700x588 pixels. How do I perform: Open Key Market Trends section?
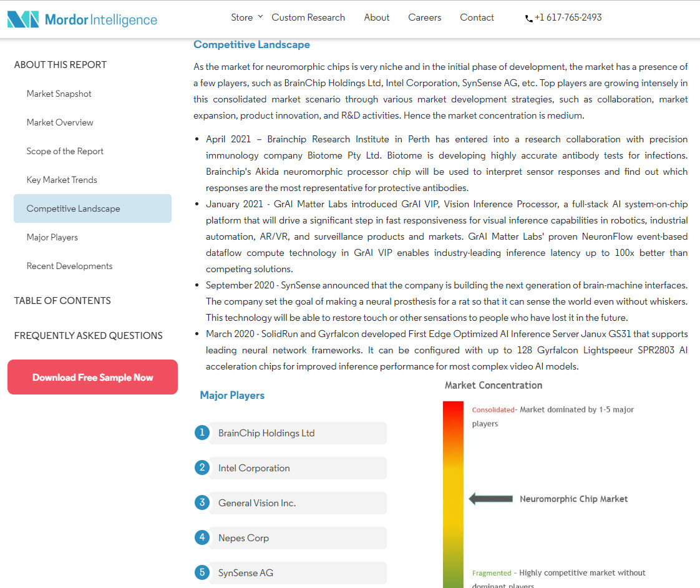[x=62, y=180]
